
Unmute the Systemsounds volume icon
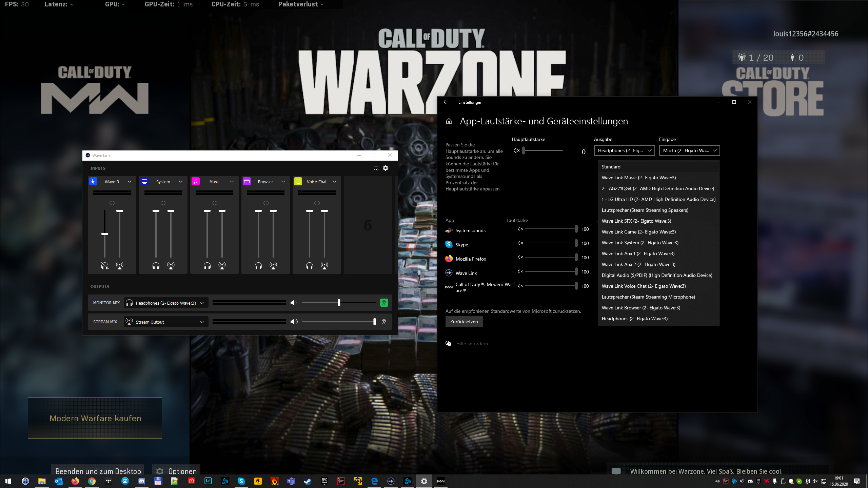[520, 229]
